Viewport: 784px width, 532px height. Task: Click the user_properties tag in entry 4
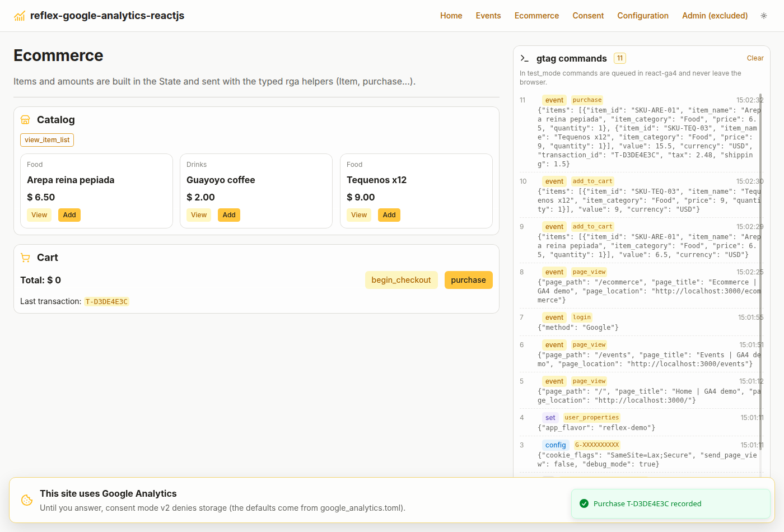[591, 418]
